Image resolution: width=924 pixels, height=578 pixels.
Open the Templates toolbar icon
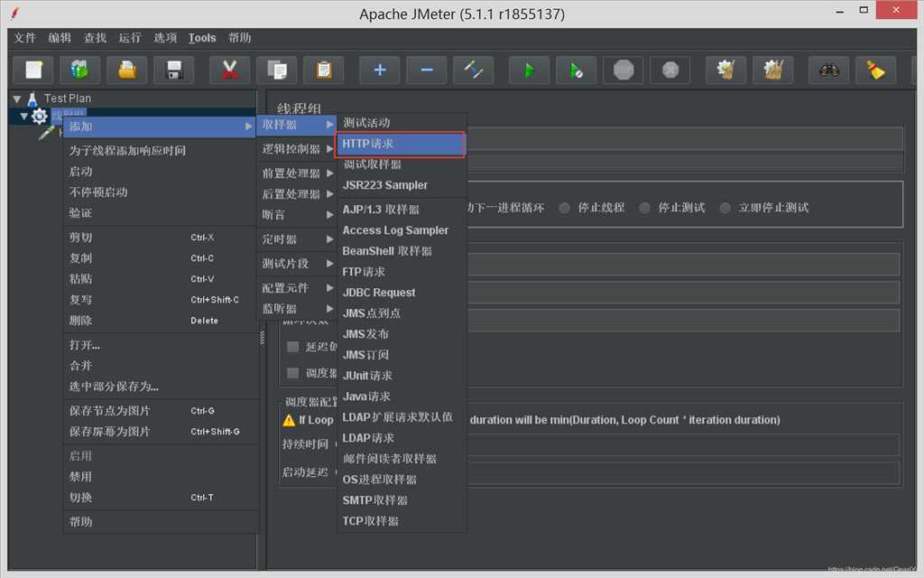80,70
